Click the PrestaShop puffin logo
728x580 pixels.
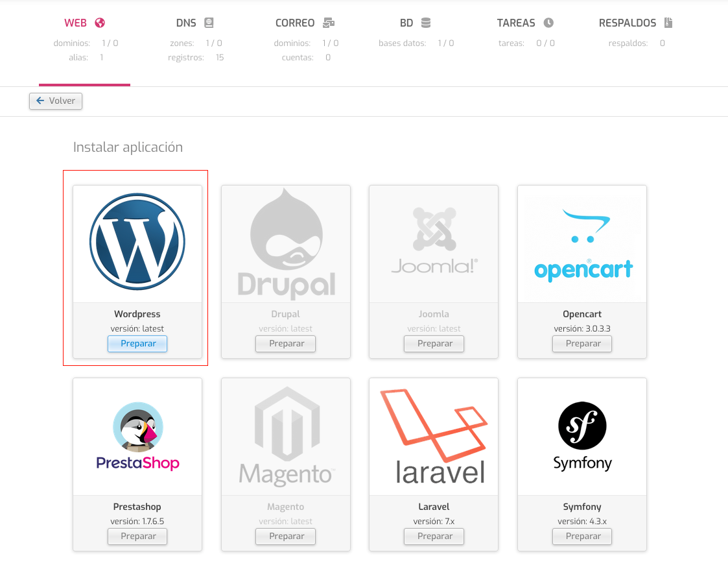[137, 437]
